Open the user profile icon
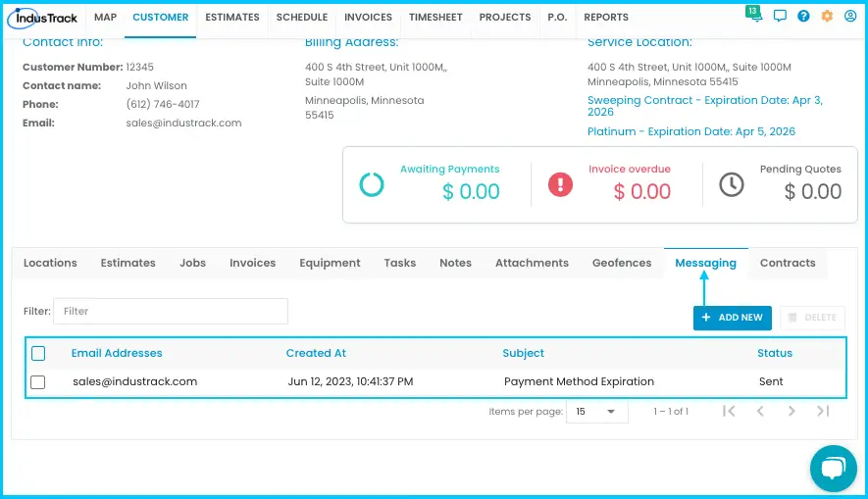This screenshot has width=868, height=499. (850, 16)
